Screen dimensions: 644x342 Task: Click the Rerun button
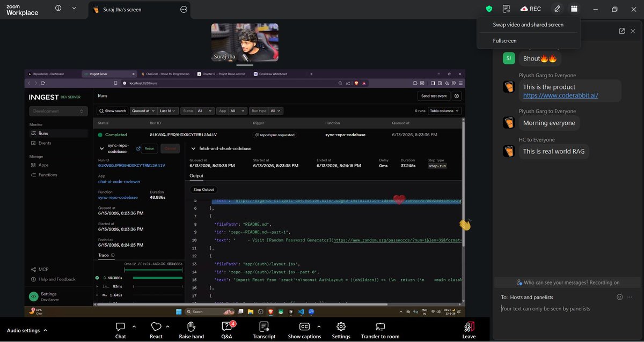coord(149,148)
